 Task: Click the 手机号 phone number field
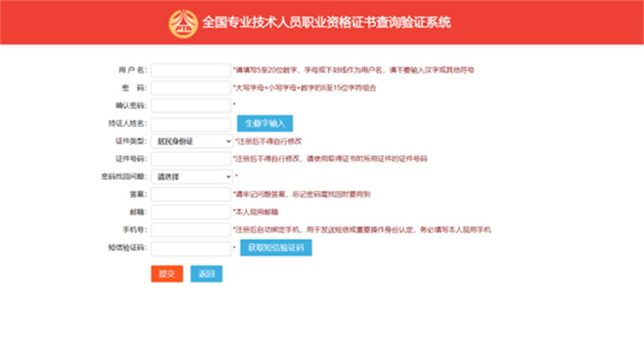pos(191,230)
